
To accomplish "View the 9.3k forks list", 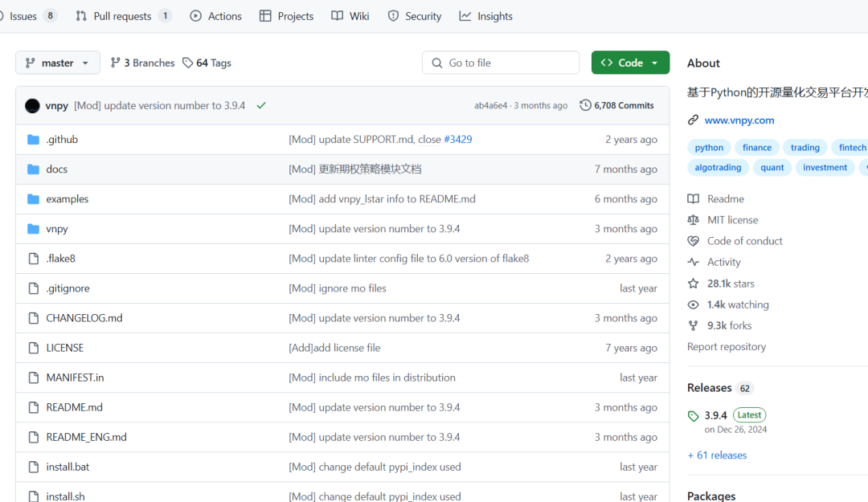I will (719, 325).
